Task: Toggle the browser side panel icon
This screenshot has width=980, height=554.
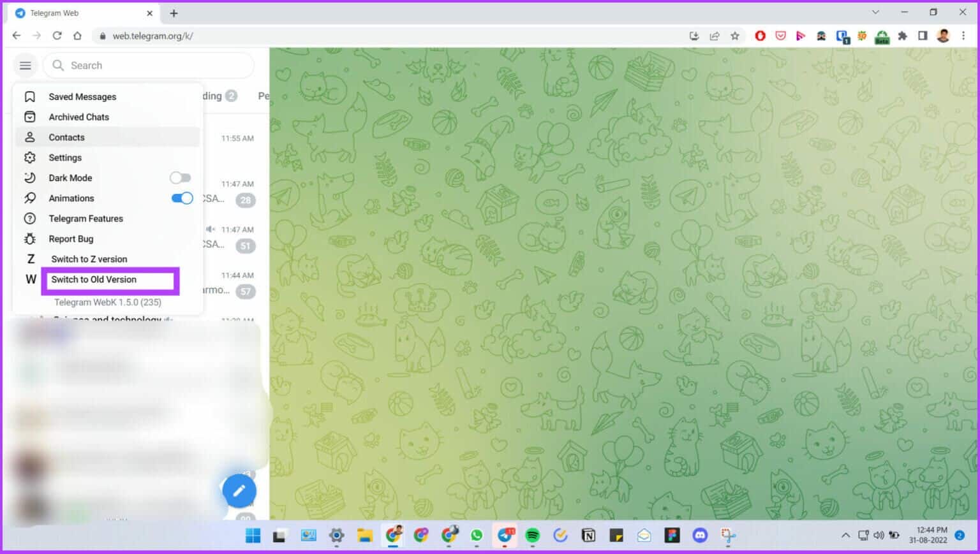Action: (x=923, y=36)
